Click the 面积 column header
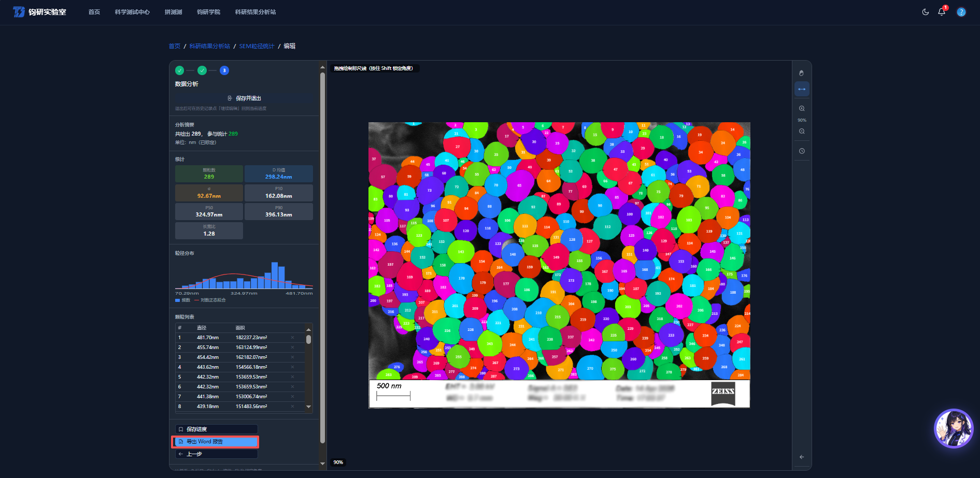 tap(240, 328)
